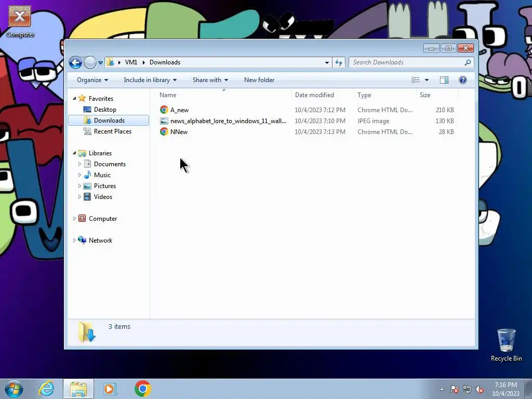
Task: Open the Include in library menu
Action: click(150, 80)
